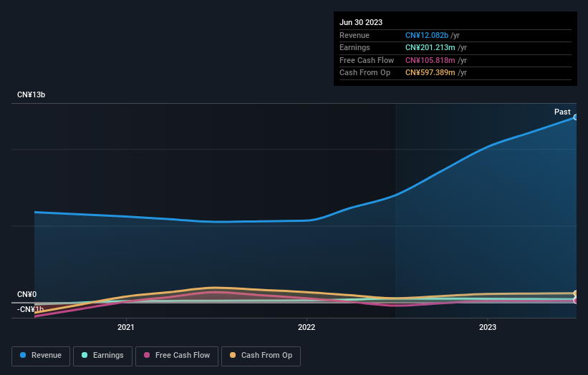The width and height of the screenshot is (588, 375).
Task: Click the CN¥201.213m earnings value
Action: pyautogui.click(x=430, y=47)
